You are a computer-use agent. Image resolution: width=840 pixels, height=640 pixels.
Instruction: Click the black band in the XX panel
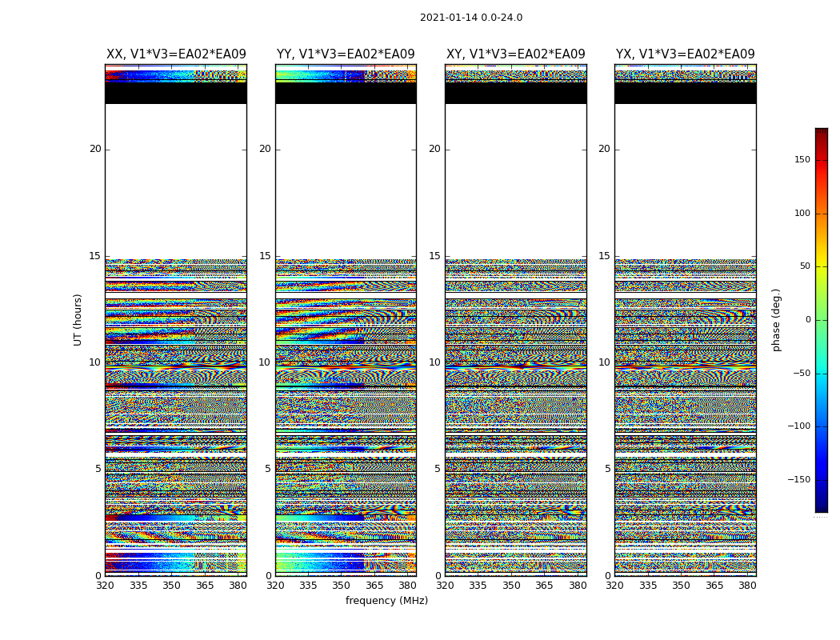coord(176,93)
